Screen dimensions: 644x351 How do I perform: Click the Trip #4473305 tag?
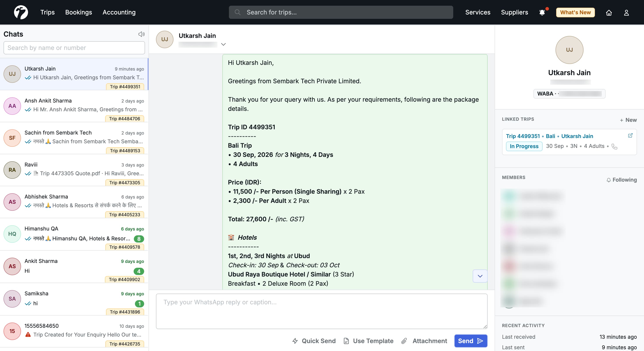click(124, 183)
